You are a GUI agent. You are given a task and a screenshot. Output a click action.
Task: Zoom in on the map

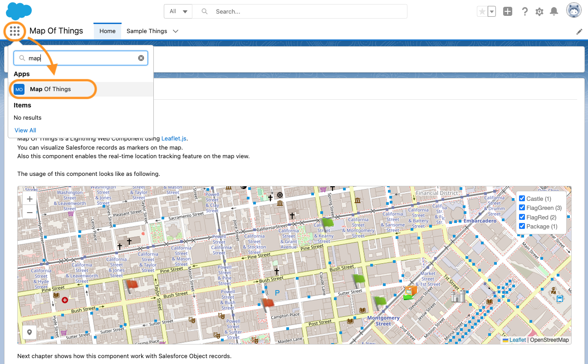(x=29, y=199)
